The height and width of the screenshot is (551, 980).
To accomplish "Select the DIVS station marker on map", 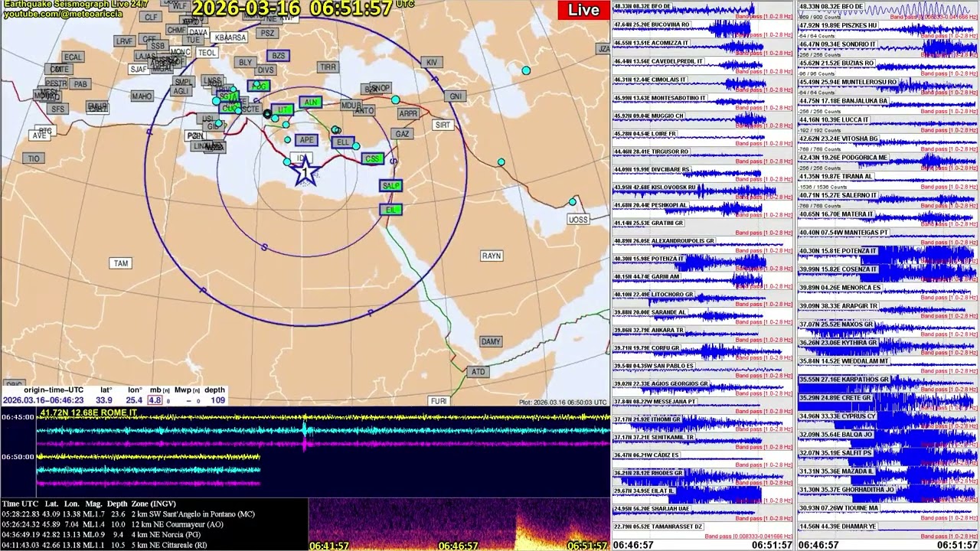I will pos(266,70).
